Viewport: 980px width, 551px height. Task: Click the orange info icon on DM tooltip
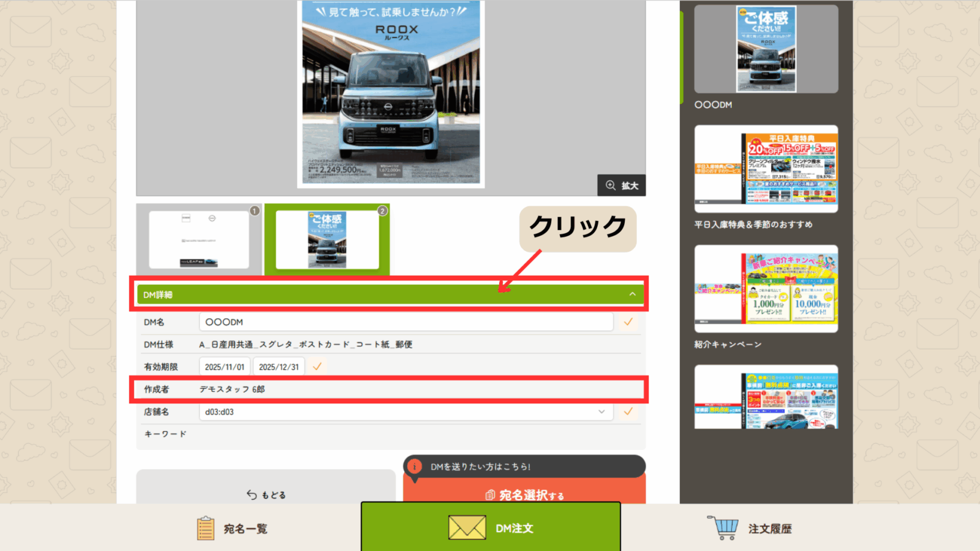click(415, 467)
